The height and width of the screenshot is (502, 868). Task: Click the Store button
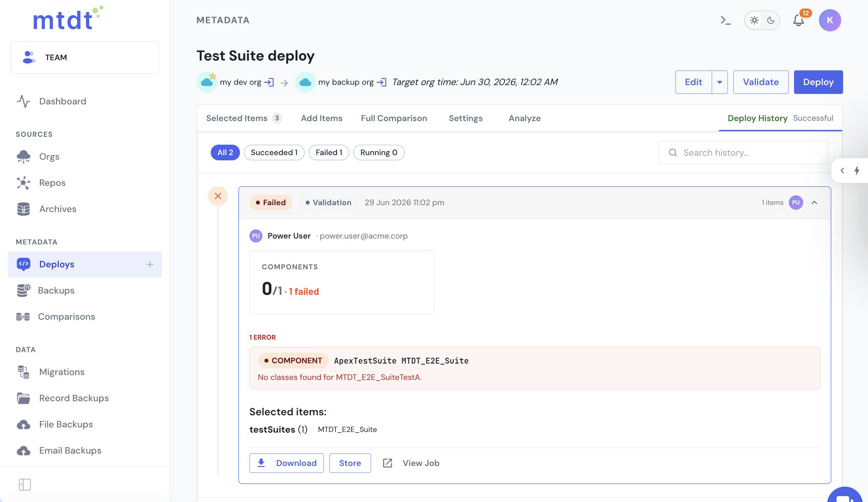(350, 463)
